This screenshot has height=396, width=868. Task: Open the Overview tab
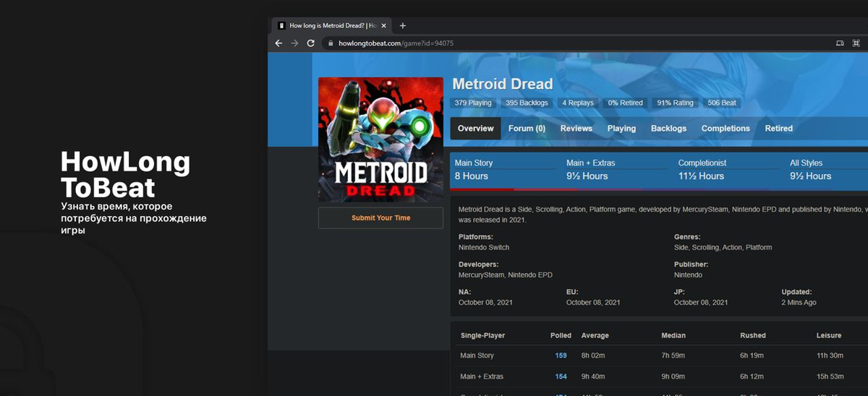(x=475, y=129)
